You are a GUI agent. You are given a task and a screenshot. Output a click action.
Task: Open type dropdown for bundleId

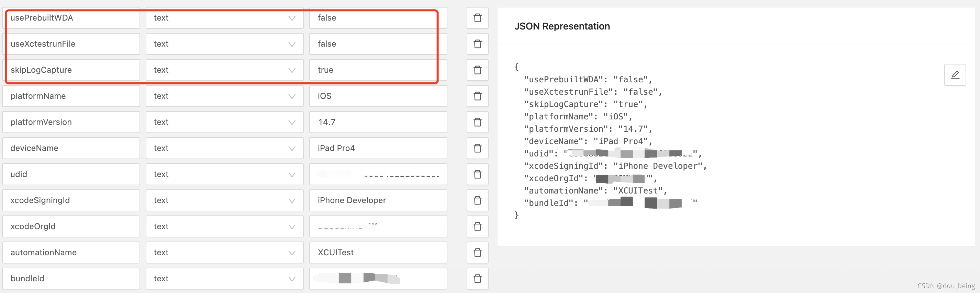pyautogui.click(x=224, y=279)
